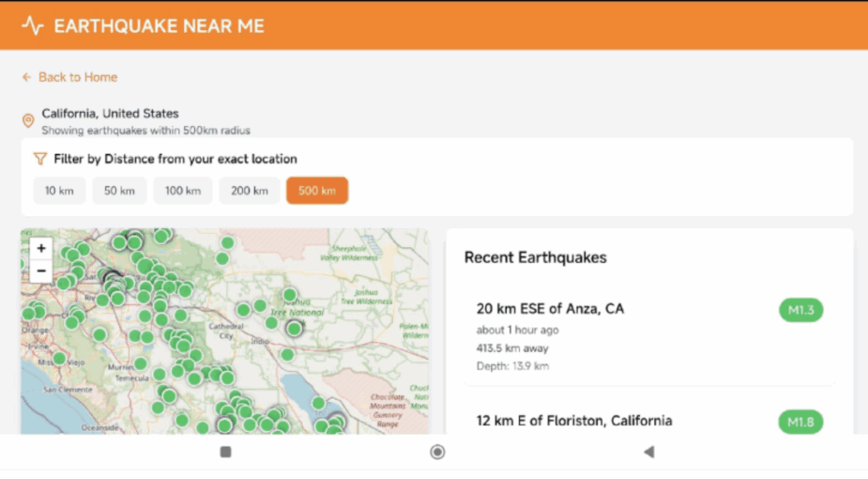
Task: Select the active 500 km filter
Action: 317,191
